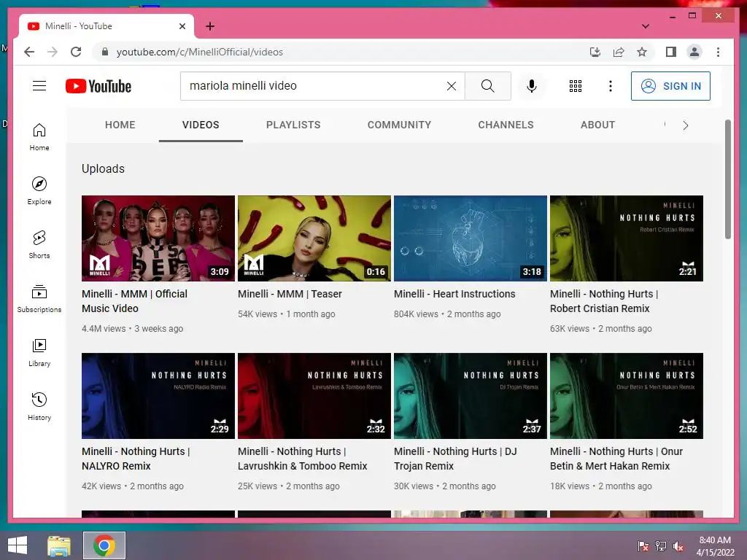Go back with the browser back arrow

click(x=29, y=52)
